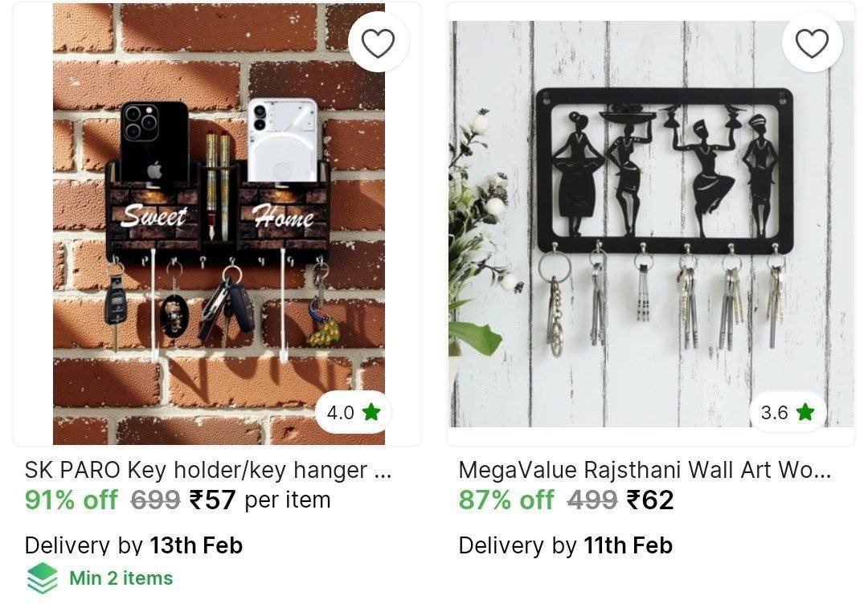Click the 87% off discount label
The height and width of the screenshot is (604, 868).
[x=506, y=500]
